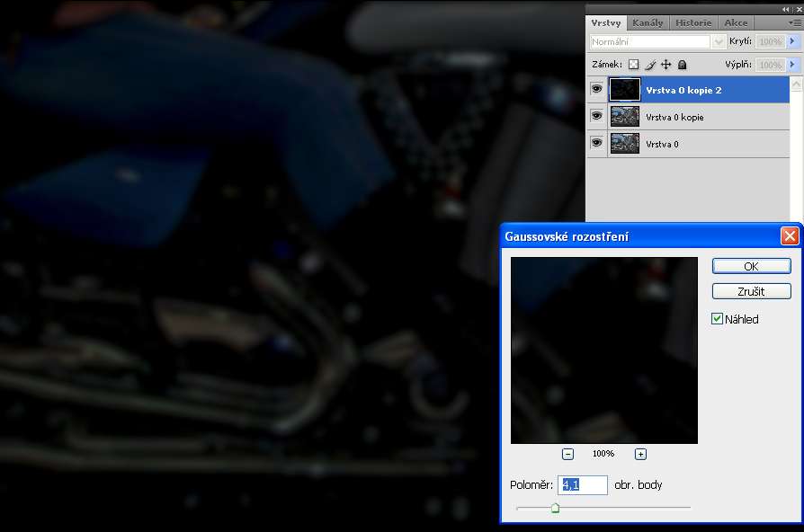Toggle visibility of Vrstva 0 kopie
The height and width of the screenshot is (532, 804).
pyautogui.click(x=596, y=116)
